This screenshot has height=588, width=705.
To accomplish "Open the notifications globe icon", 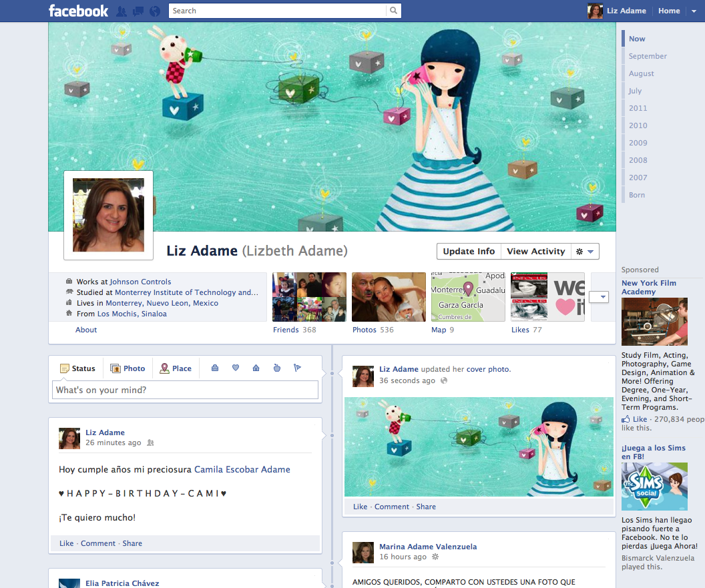I will (155, 11).
